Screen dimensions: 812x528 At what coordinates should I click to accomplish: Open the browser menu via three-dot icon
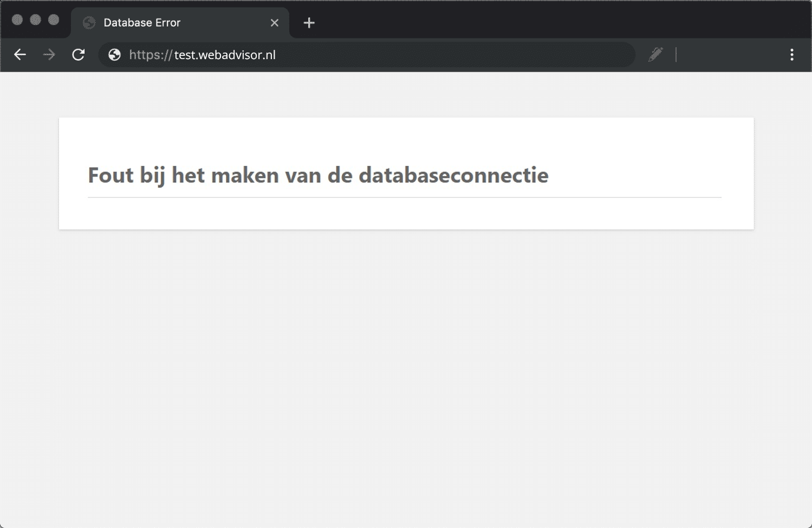[x=791, y=55]
